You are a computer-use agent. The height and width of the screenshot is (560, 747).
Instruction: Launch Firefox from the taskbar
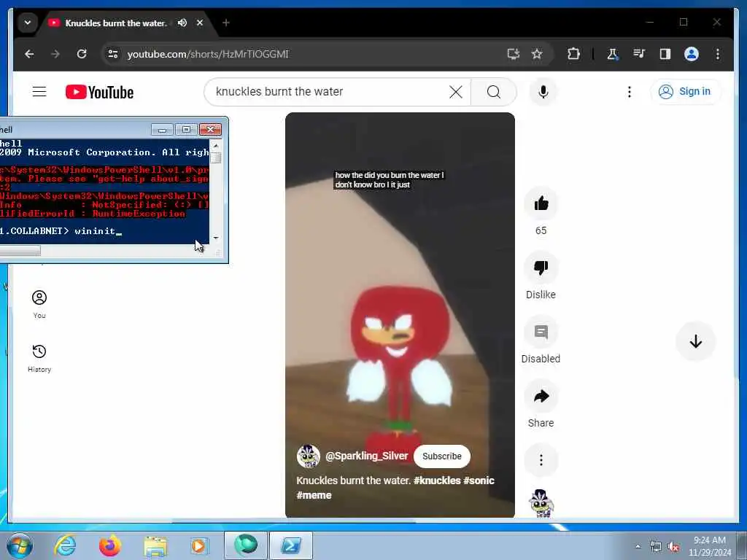tap(110, 545)
